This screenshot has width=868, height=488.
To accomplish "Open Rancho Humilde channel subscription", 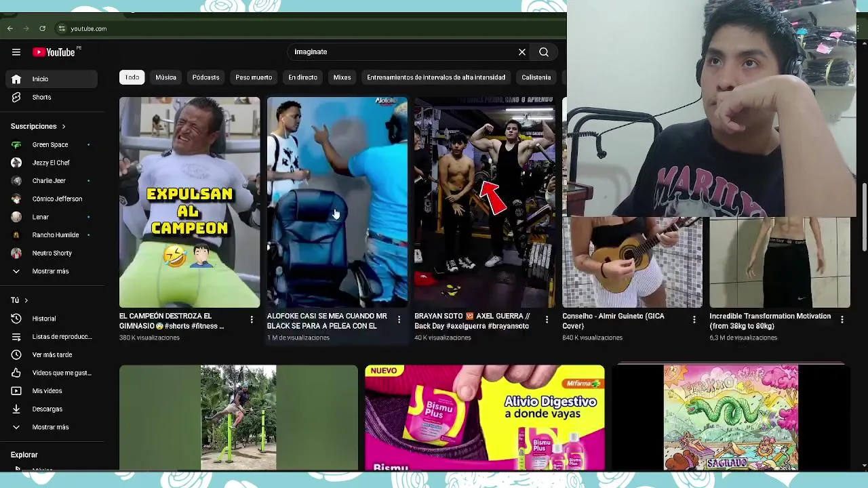I will (x=52, y=235).
